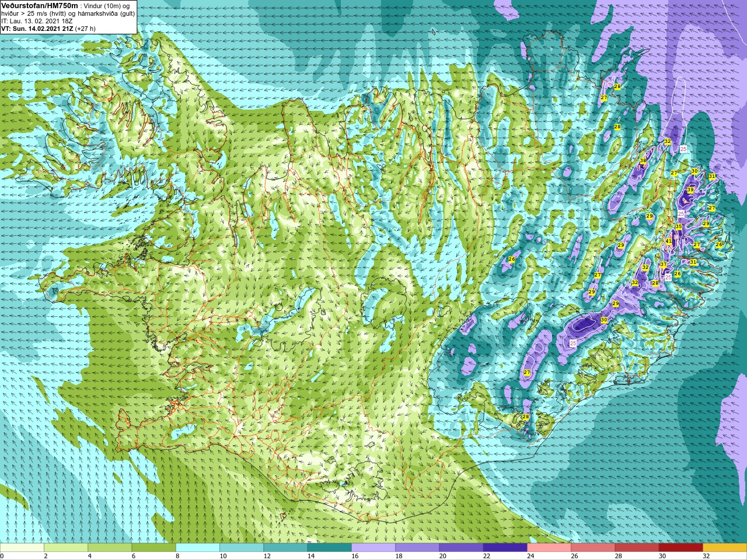Click the yellow gust marker labeled 38
Image resolution: width=747 pixels, height=560 pixels.
coord(643,161)
